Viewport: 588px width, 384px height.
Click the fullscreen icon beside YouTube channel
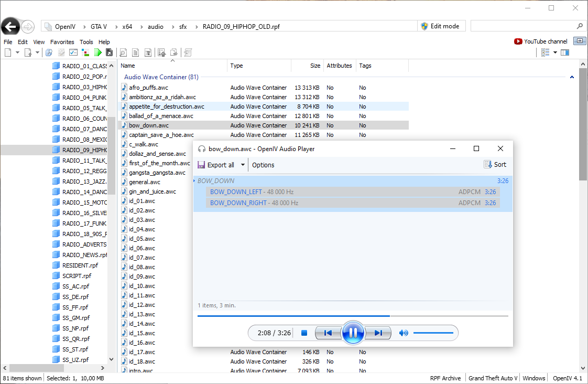580,40
